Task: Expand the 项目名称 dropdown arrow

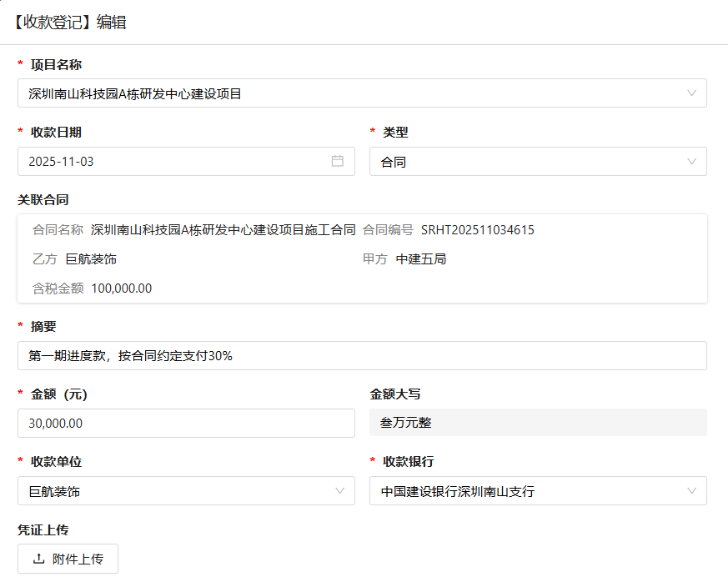Action: pos(691,93)
